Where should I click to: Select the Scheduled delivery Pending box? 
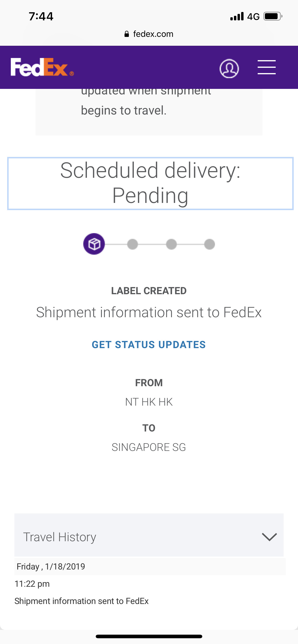coord(150,184)
